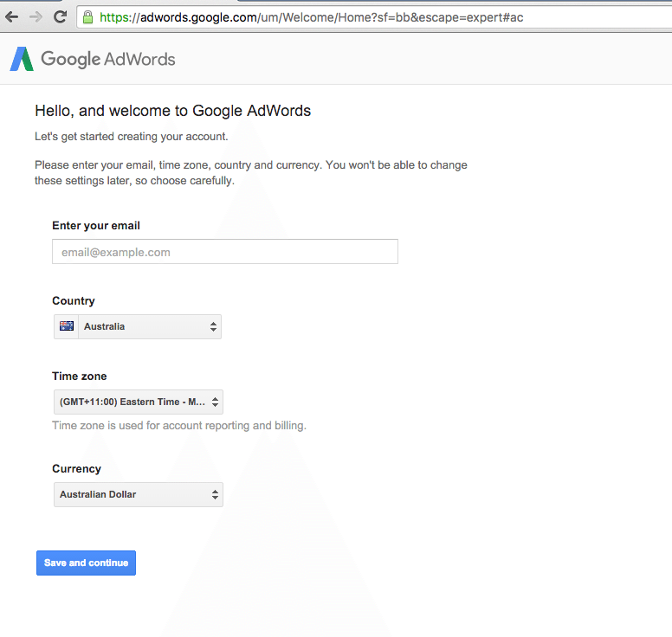Click the Save and continue button
Screen dimensions: 672x637
tap(86, 563)
